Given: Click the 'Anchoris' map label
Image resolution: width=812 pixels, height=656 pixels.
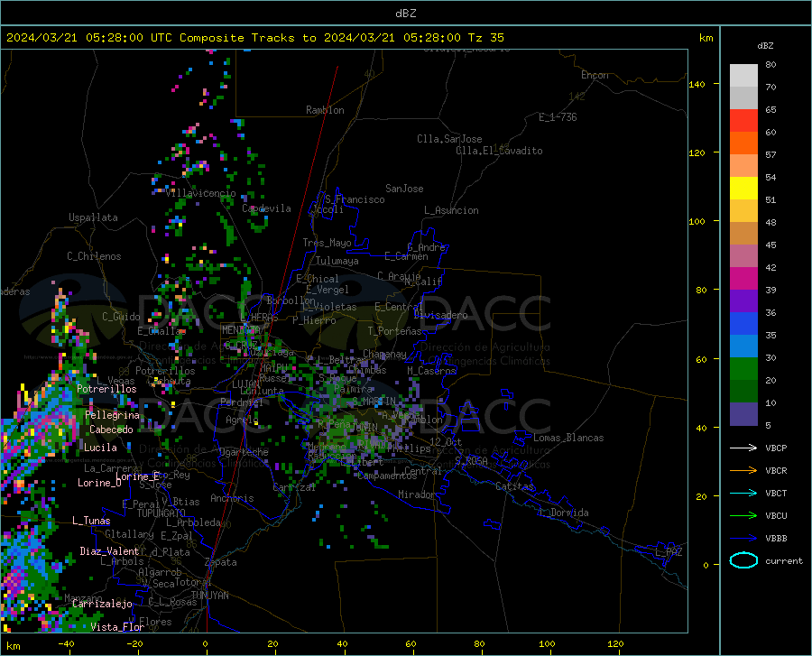Looking at the screenshot, I should pyautogui.click(x=232, y=498).
